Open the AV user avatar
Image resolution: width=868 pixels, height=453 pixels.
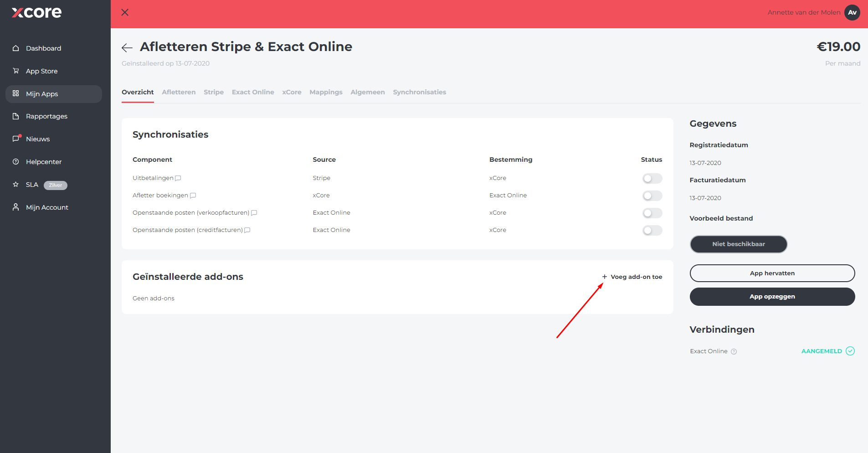pos(852,12)
